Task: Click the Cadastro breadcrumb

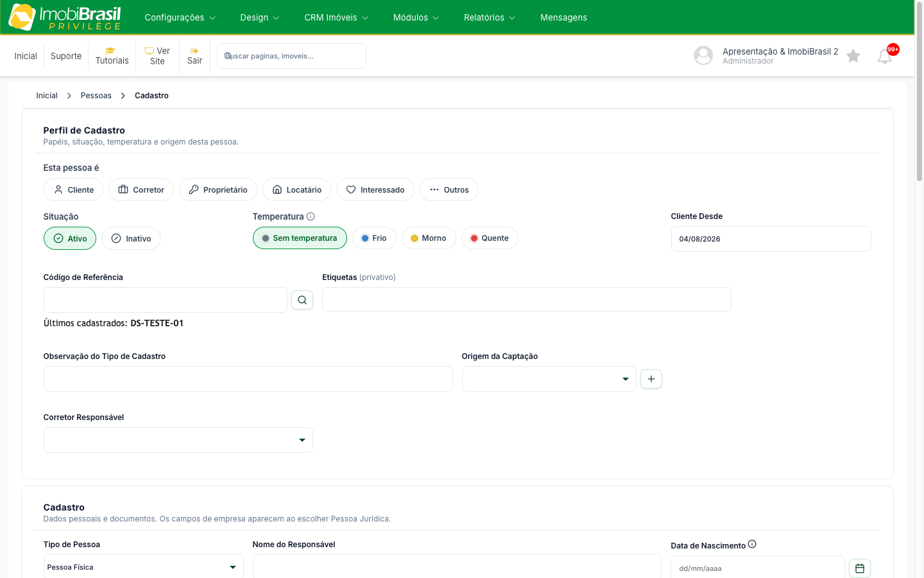Action: tap(151, 96)
